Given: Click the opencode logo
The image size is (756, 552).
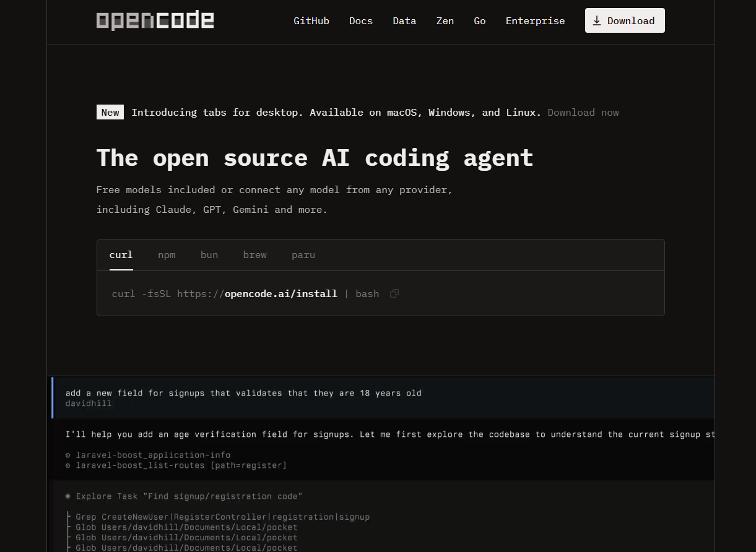Looking at the screenshot, I should tap(155, 20).
